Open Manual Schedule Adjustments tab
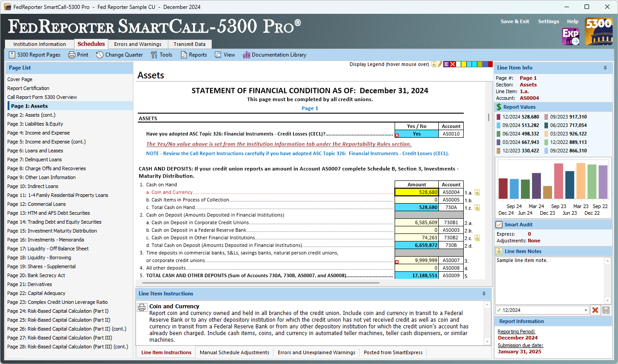The height and width of the screenshot is (364, 618). pyautogui.click(x=235, y=352)
